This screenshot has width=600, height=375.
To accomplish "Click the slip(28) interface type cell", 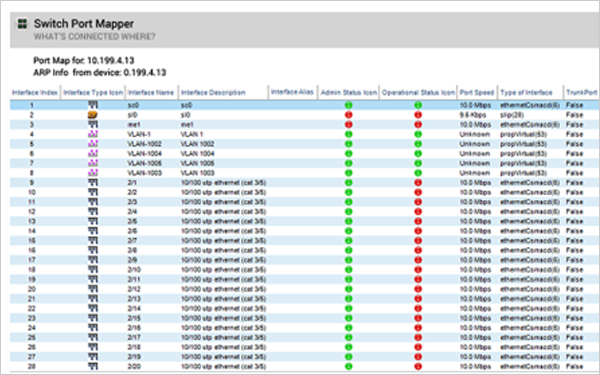I will click(512, 114).
